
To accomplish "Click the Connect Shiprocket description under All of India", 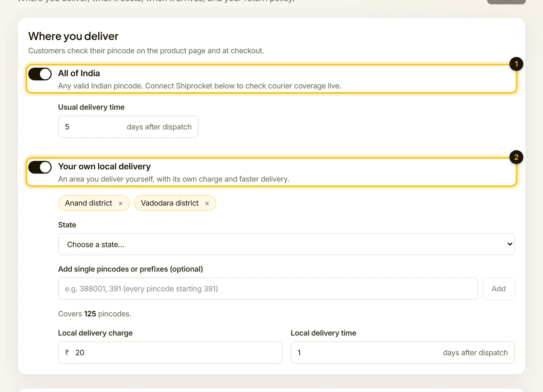I will [x=200, y=86].
